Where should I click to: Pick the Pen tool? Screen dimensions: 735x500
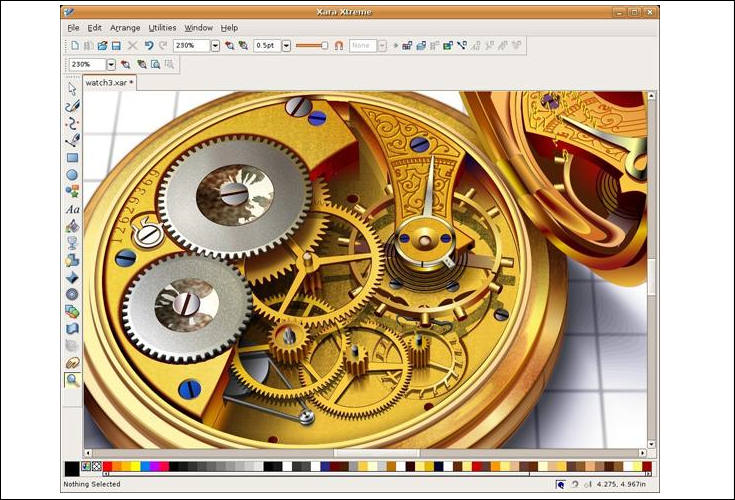pyautogui.click(x=72, y=140)
